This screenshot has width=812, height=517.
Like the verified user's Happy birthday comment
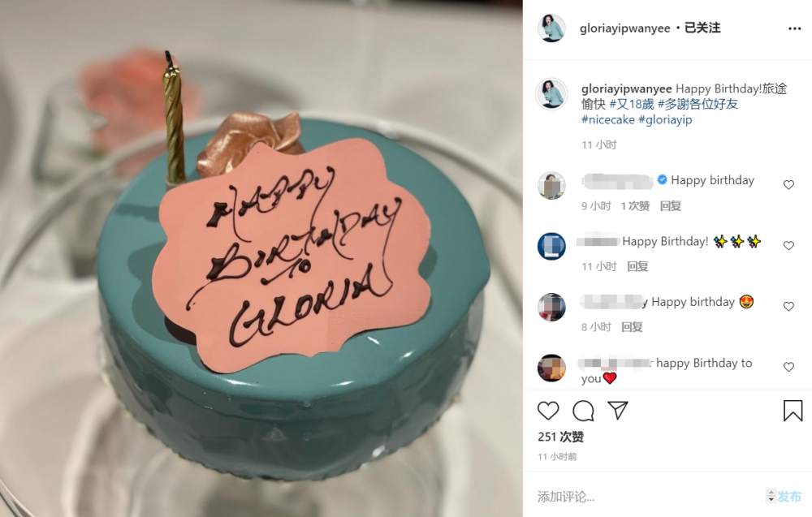[x=788, y=185]
